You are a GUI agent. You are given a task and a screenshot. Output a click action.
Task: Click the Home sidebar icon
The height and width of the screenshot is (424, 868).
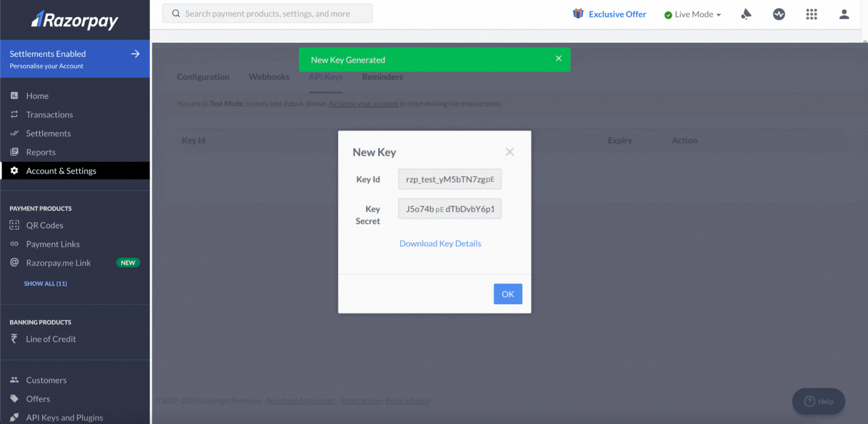coord(14,95)
